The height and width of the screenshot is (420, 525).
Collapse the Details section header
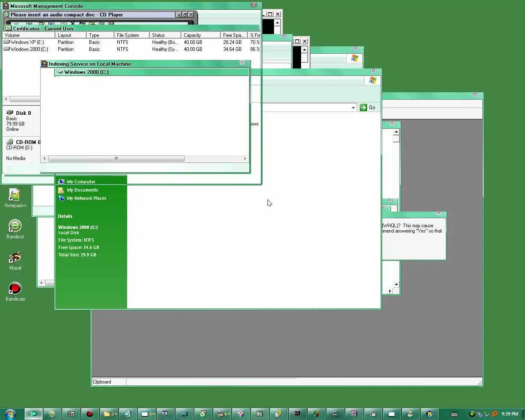(65, 216)
